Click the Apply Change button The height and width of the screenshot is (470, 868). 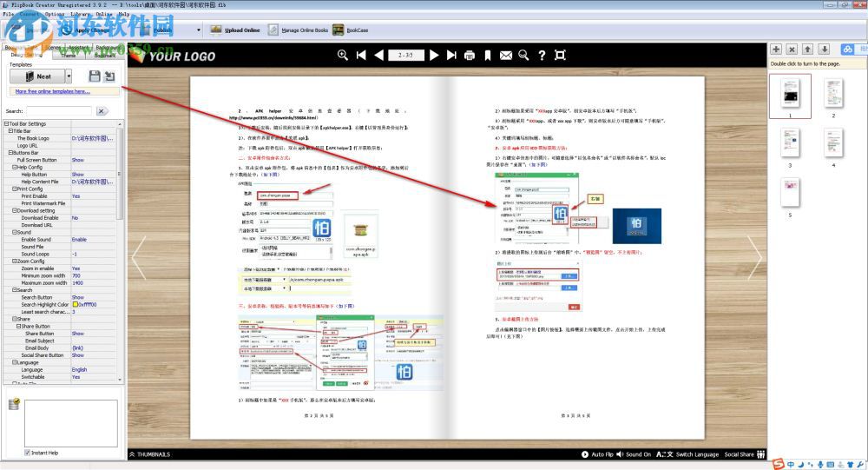[x=86, y=30]
